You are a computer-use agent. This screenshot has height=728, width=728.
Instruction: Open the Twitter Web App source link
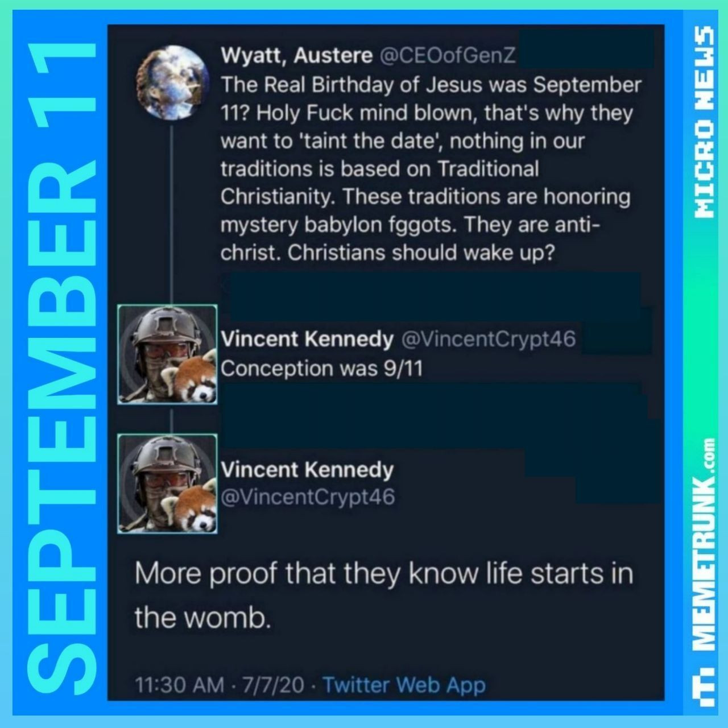click(404, 685)
